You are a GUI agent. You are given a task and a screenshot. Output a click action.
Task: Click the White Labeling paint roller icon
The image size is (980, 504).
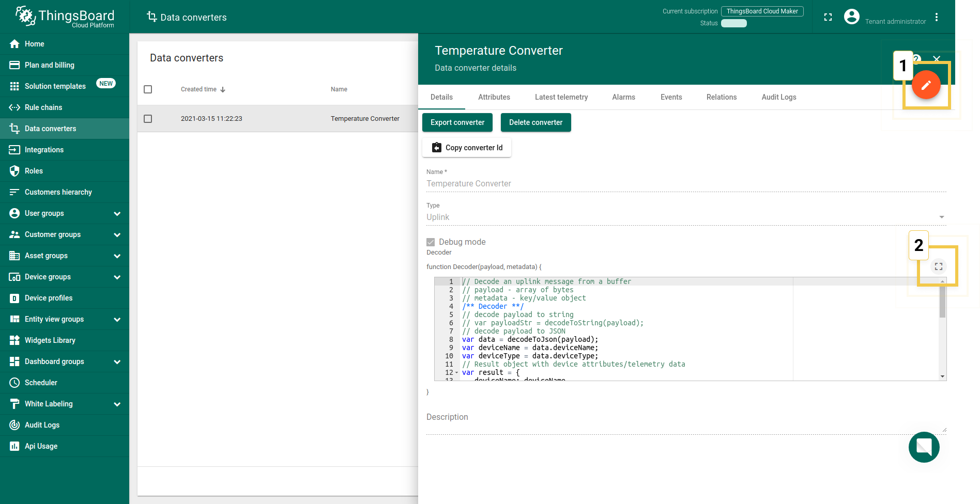[14, 404]
